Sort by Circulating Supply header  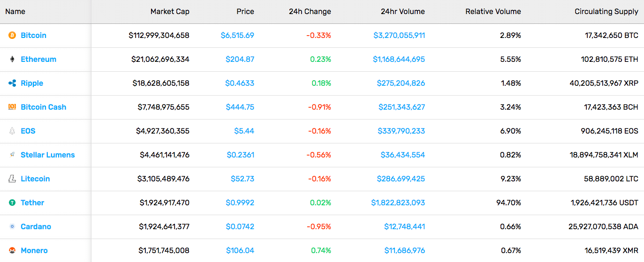click(606, 11)
